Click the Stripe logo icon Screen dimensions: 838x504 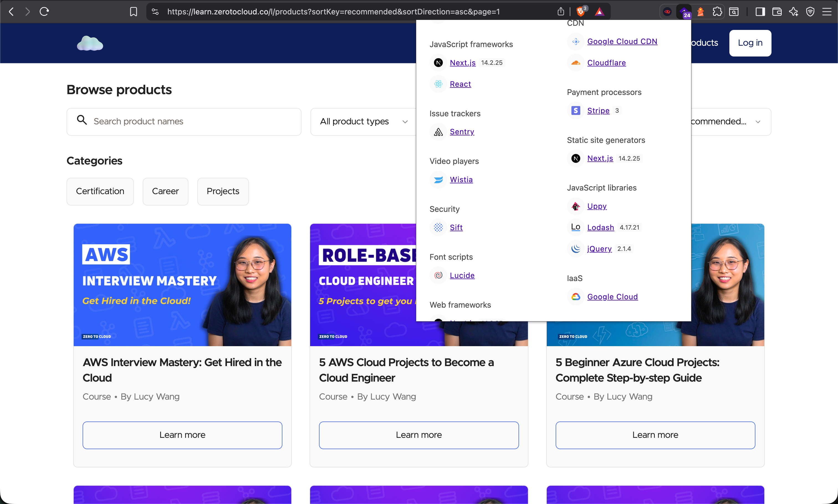(x=576, y=110)
